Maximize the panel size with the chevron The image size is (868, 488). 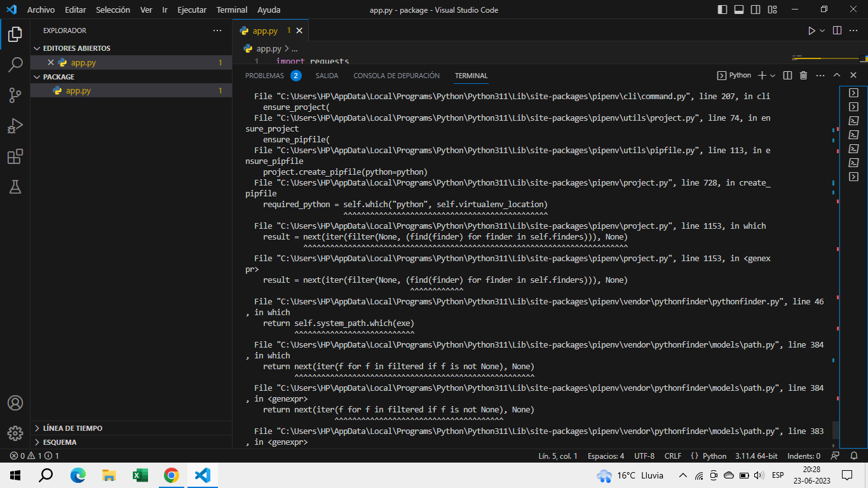(837, 75)
